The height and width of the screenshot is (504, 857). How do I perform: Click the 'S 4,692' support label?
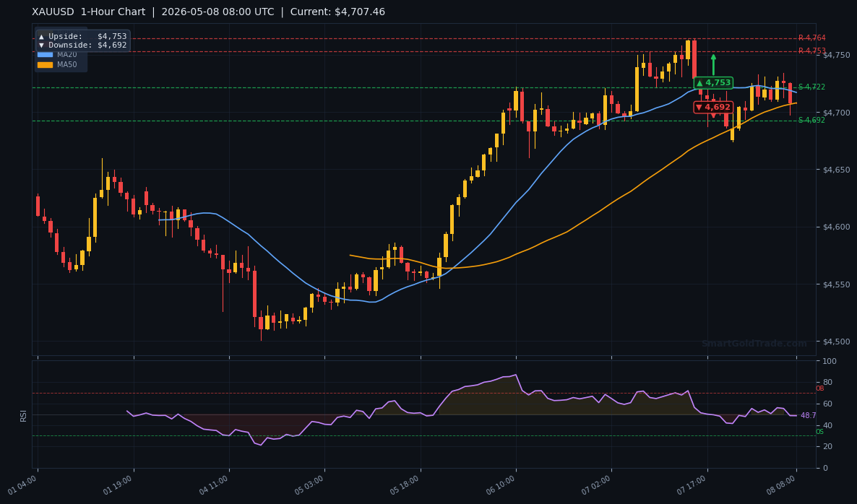(811, 120)
